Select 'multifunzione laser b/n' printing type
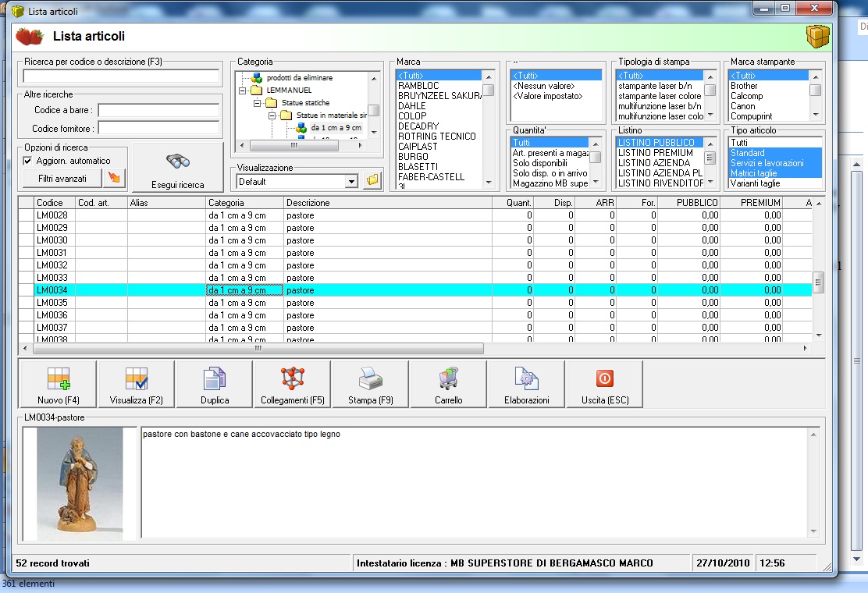868x593 pixels. tap(660, 106)
